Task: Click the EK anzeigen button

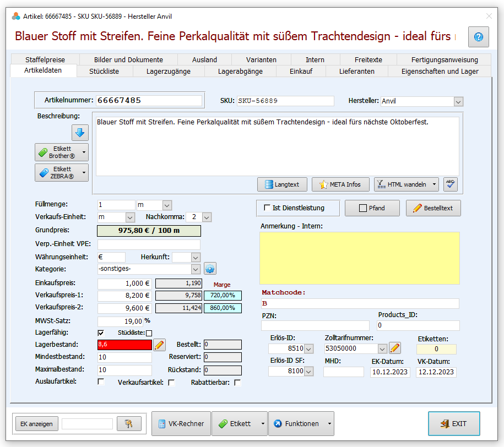Action: [x=37, y=423]
